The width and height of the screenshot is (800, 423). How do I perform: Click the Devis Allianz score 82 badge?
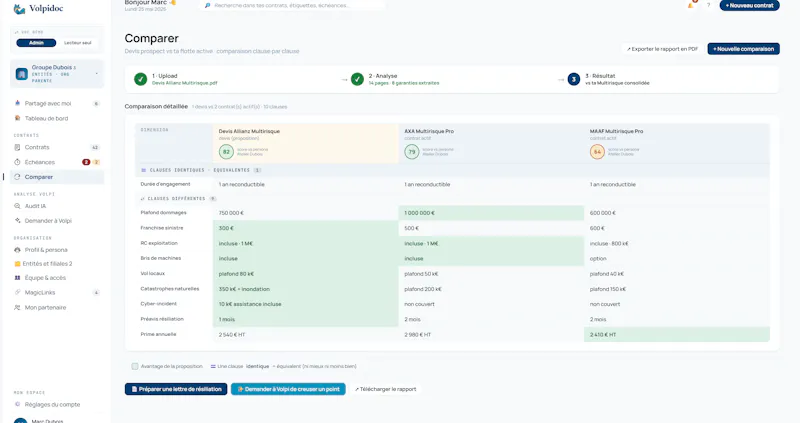pyautogui.click(x=226, y=152)
